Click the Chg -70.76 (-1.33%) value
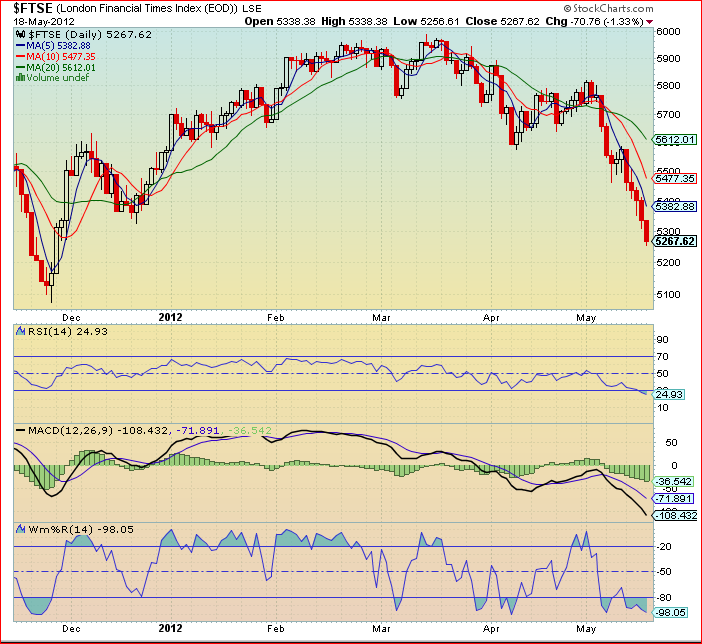Viewport: 702px width, 644px height. click(595, 21)
